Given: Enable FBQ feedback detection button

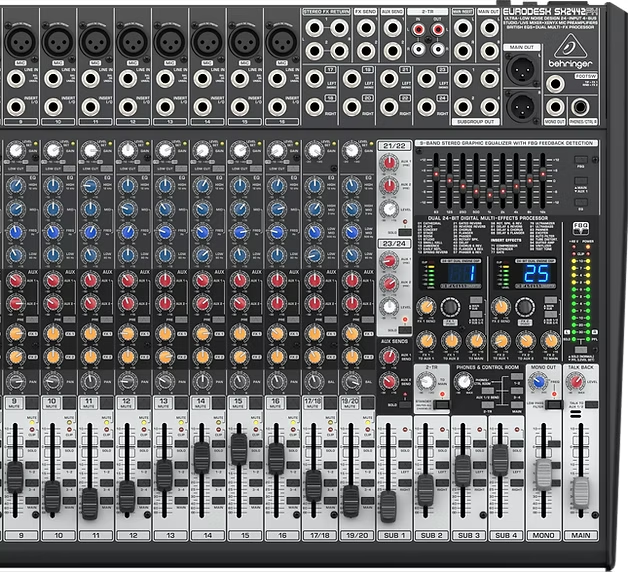Looking at the screenshot, I should 581,159.
